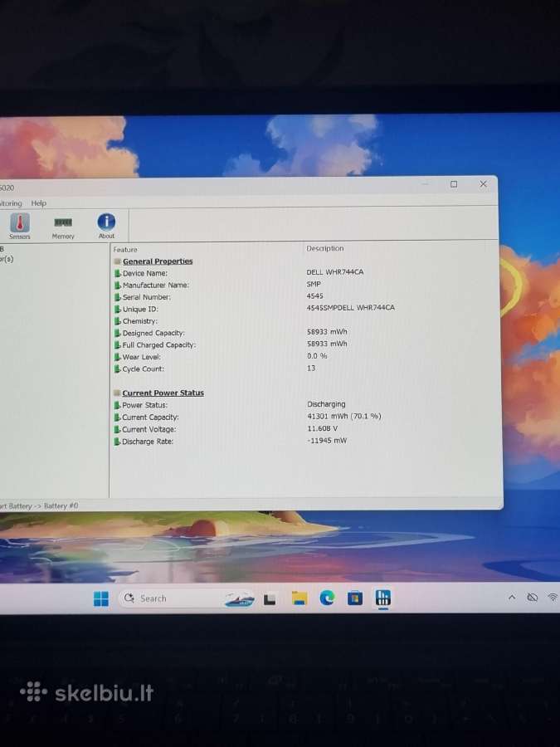Close the HWiNFO window
This screenshot has width=560, height=747.
pyautogui.click(x=483, y=183)
